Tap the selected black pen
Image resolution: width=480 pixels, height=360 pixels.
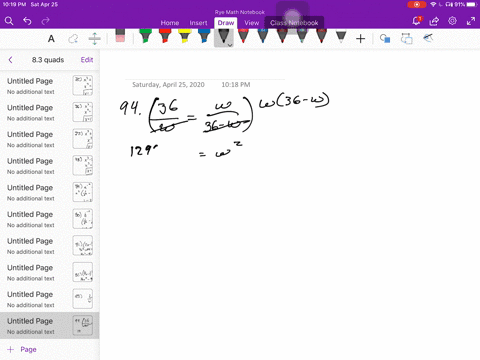[x=224, y=37]
